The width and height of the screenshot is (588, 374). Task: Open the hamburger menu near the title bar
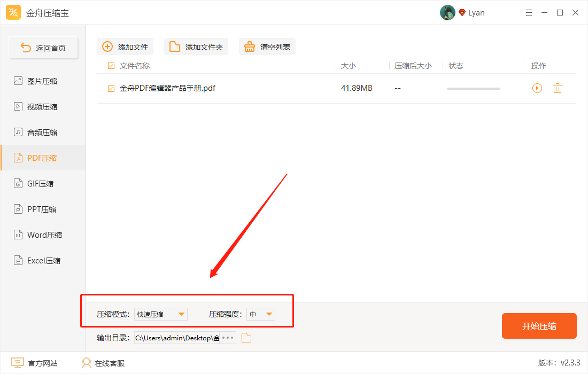tap(529, 12)
